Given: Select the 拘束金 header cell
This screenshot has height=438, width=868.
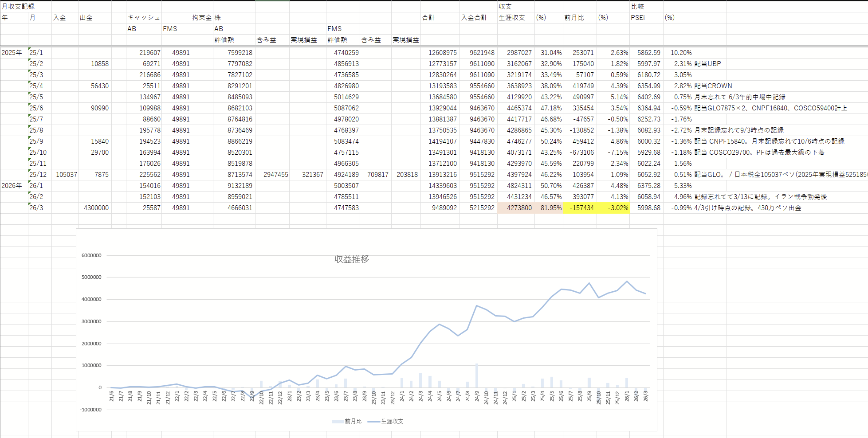Looking at the screenshot, I should coord(202,18).
